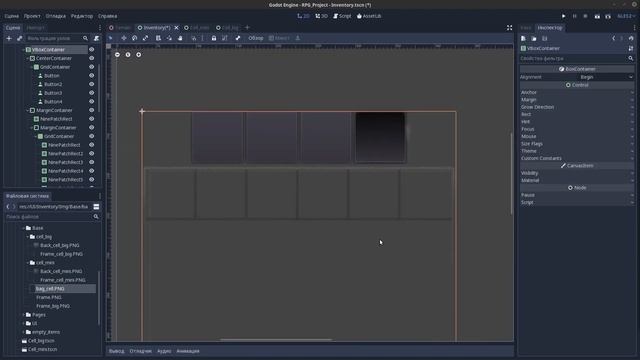Viewport: 640px width, 360px height.
Task: Attach a script to the selected node
Action: [96, 38]
